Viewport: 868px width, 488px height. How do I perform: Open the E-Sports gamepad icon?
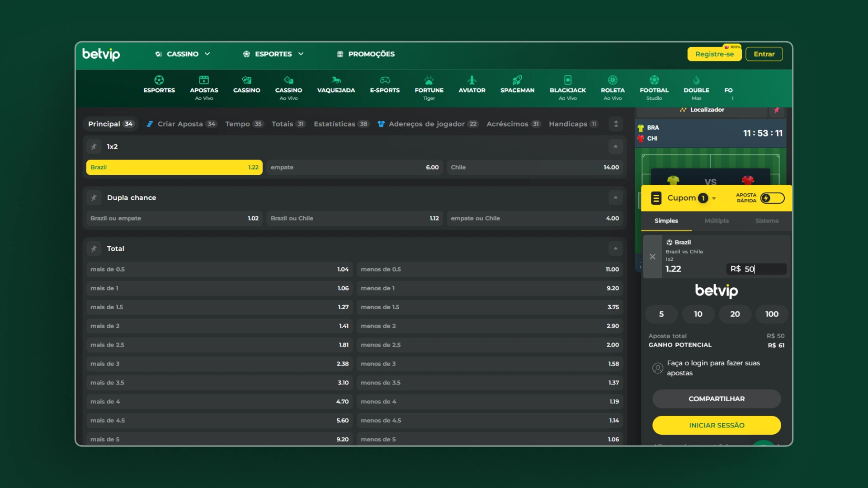(385, 80)
